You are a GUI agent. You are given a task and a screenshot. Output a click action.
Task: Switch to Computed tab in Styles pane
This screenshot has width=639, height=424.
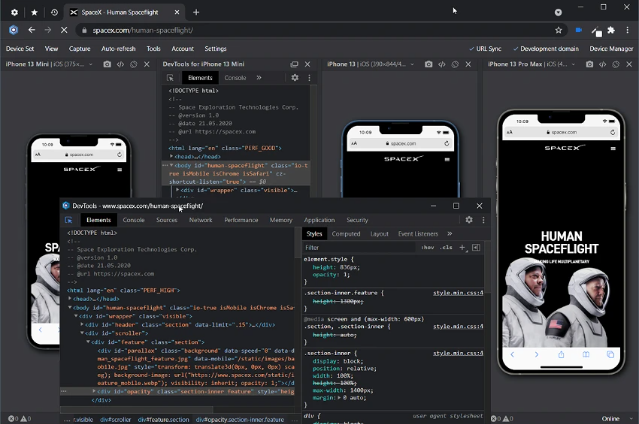[x=346, y=234]
